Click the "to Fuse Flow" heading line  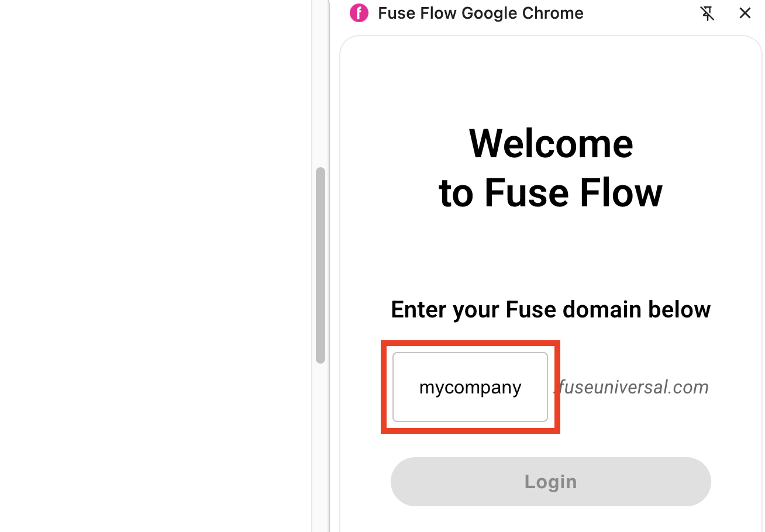pyautogui.click(x=550, y=193)
